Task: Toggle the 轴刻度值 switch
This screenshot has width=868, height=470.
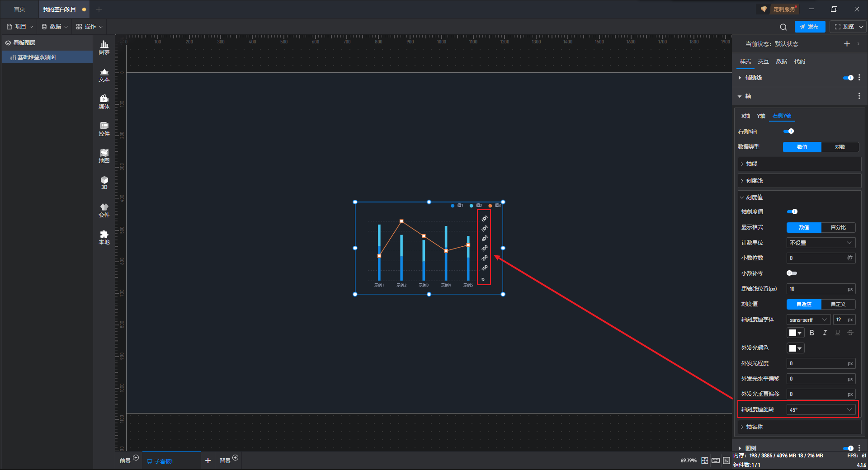Action: (793, 212)
